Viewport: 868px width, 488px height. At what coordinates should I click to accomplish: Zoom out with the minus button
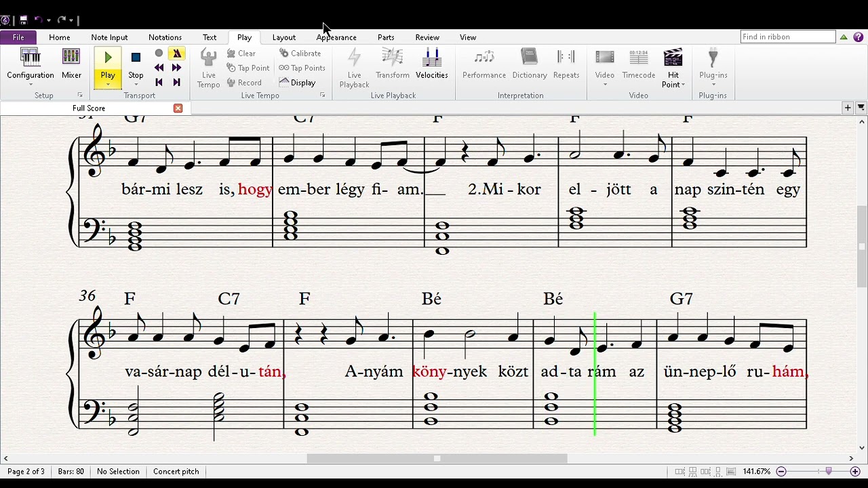[781, 472]
